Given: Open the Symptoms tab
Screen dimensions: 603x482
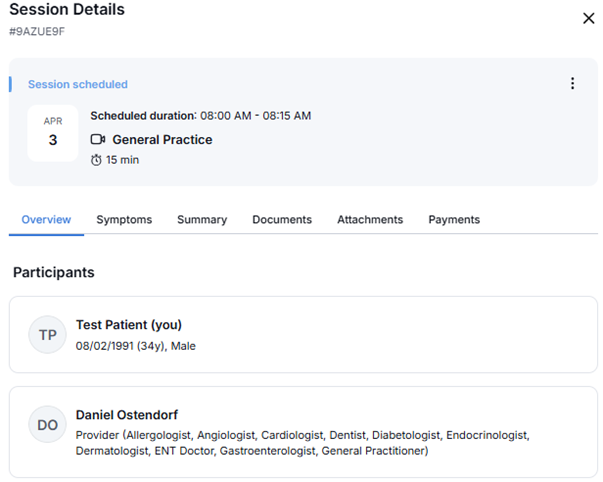Looking at the screenshot, I should [124, 220].
